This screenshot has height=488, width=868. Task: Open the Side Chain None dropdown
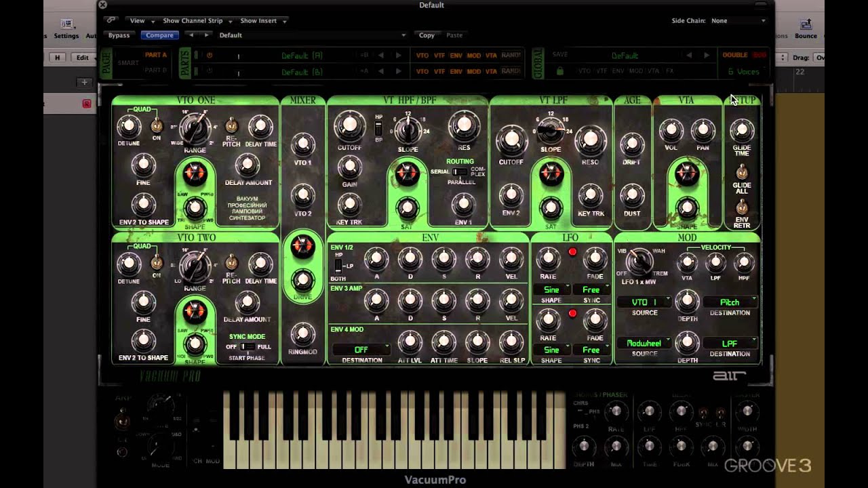coord(738,21)
